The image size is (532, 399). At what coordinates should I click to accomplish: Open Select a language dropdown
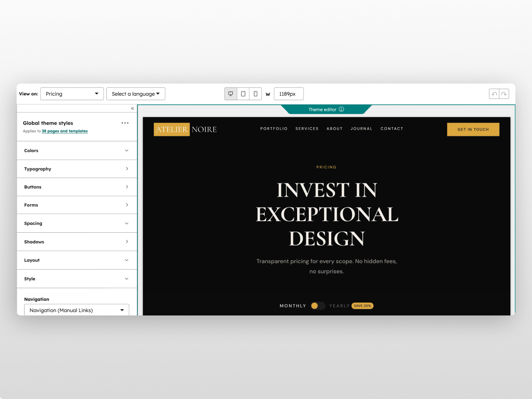(136, 94)
